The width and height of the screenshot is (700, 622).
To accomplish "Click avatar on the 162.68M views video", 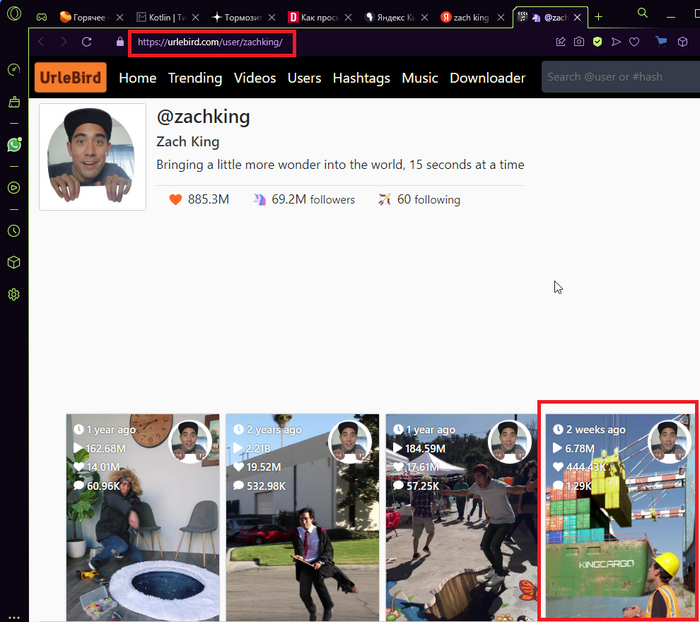I will 191,441.
